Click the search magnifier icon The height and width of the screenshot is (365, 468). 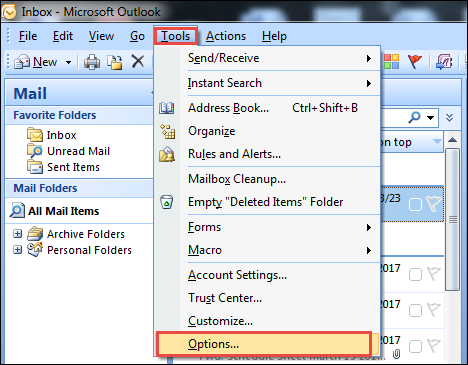(x=414, y=117)
